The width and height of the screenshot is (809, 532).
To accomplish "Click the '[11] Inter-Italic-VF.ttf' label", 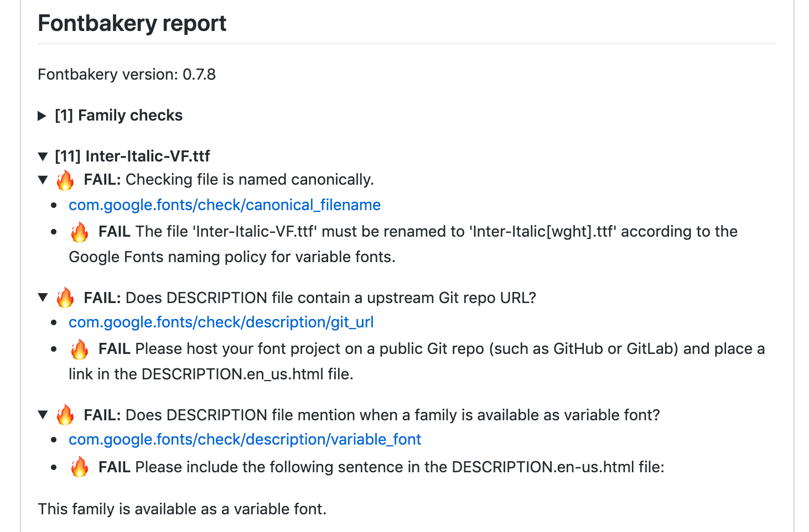I will coord(132,156).
